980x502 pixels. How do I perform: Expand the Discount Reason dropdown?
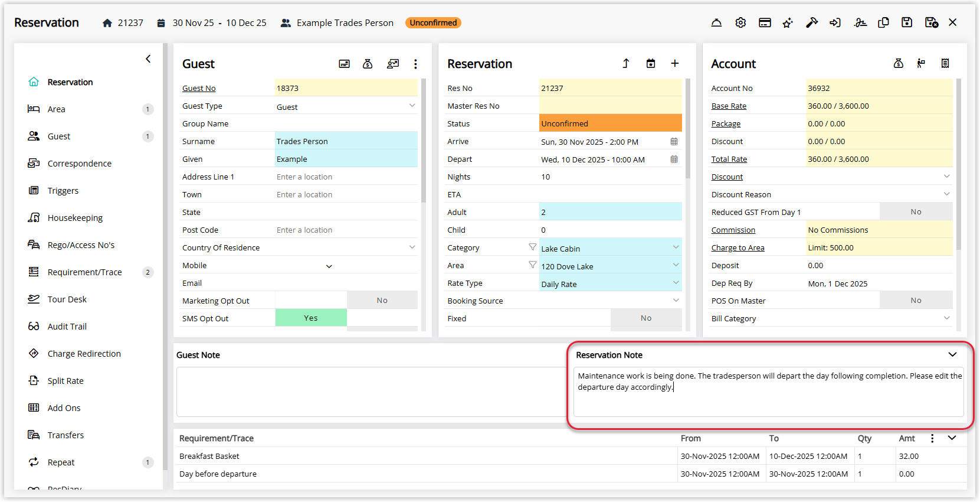tap(946, 194)
